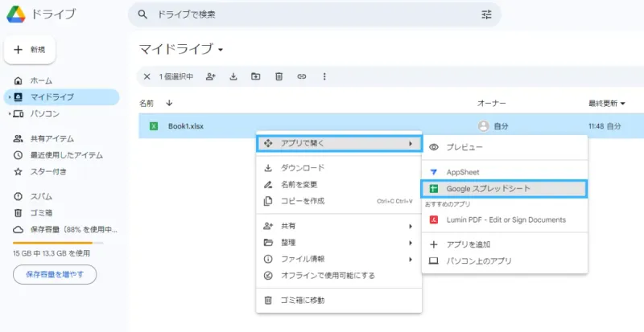Click the move to folder toolbar icon
644x332 pixels.
[x=256, y=76]
